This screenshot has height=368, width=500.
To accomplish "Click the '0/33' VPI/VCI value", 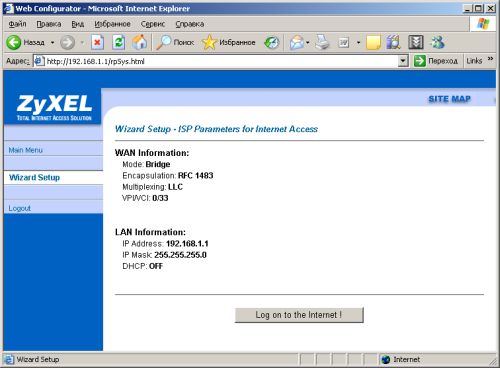I will (x=160, y=198).
